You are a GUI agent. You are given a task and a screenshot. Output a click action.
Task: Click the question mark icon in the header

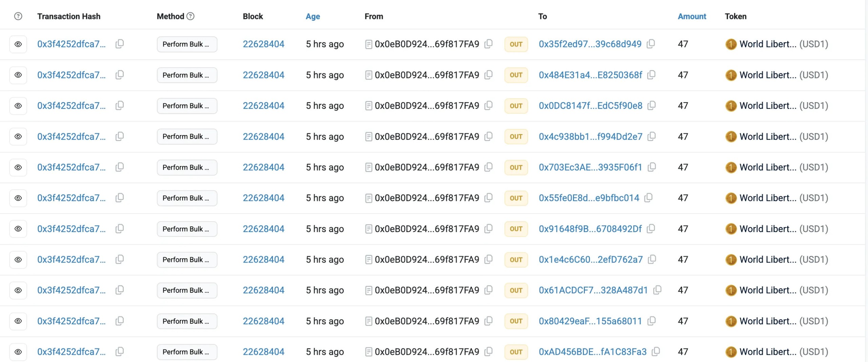[x=18, y=16]
